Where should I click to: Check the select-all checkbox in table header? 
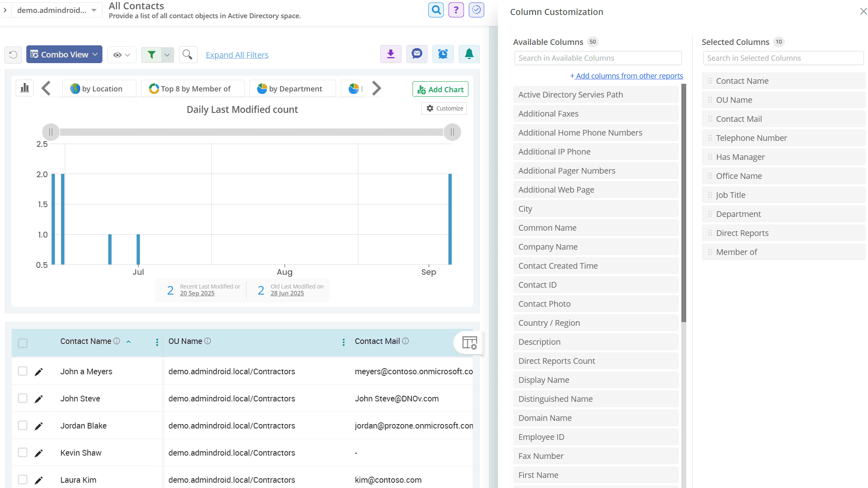pos(23,343)
